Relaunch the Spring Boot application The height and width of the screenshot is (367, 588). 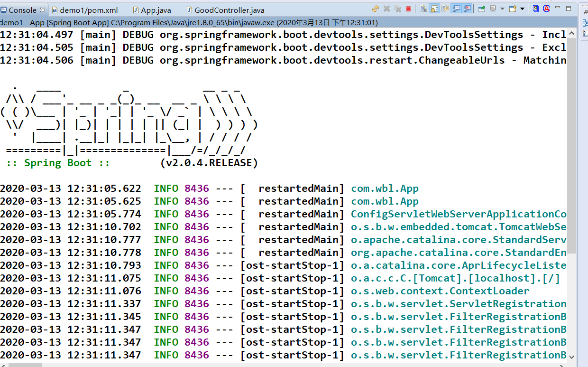pyautogui.click(x=376, y=9)
